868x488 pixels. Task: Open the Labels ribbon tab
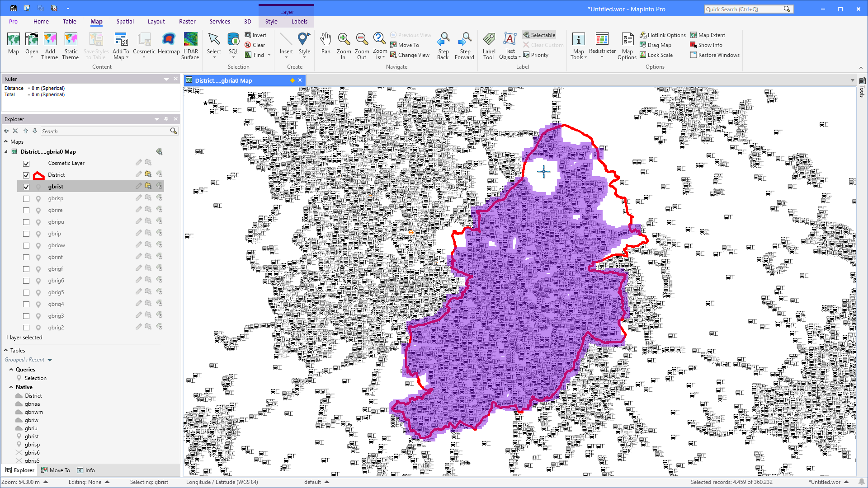299,21
